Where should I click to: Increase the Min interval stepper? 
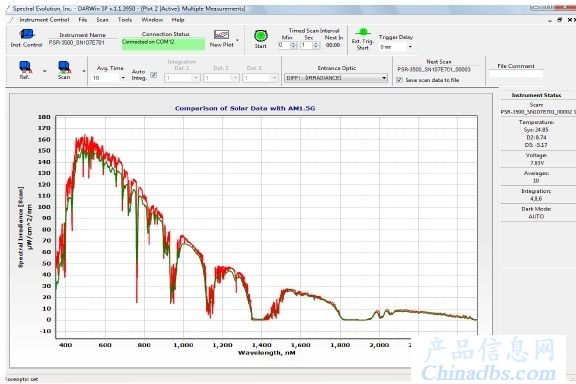(x=293, y=43)
